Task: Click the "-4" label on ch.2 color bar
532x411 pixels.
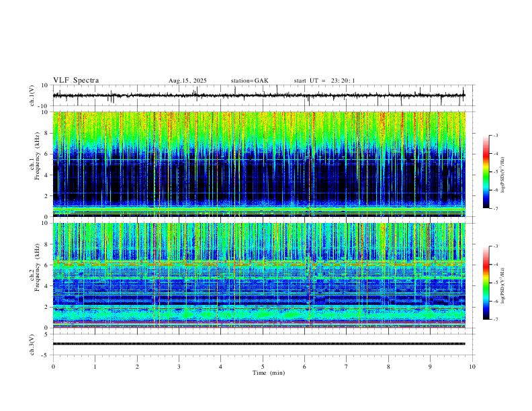Action: (x=496, y=265)
